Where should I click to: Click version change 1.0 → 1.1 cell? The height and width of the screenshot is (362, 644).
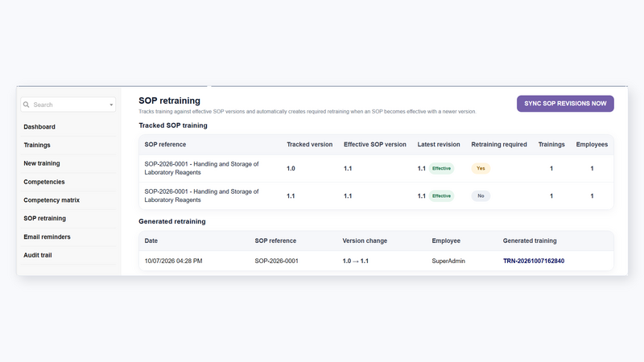tap(356, 261)
